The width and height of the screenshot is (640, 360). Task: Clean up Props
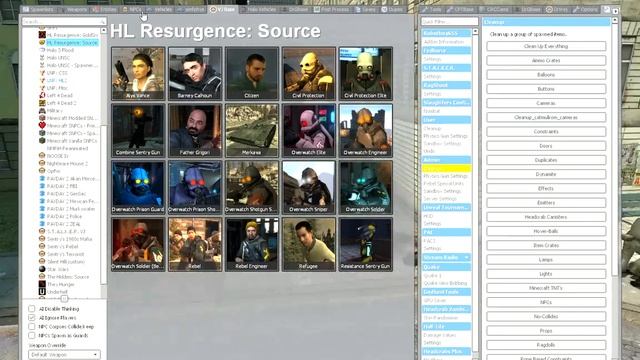click(546, 331)
